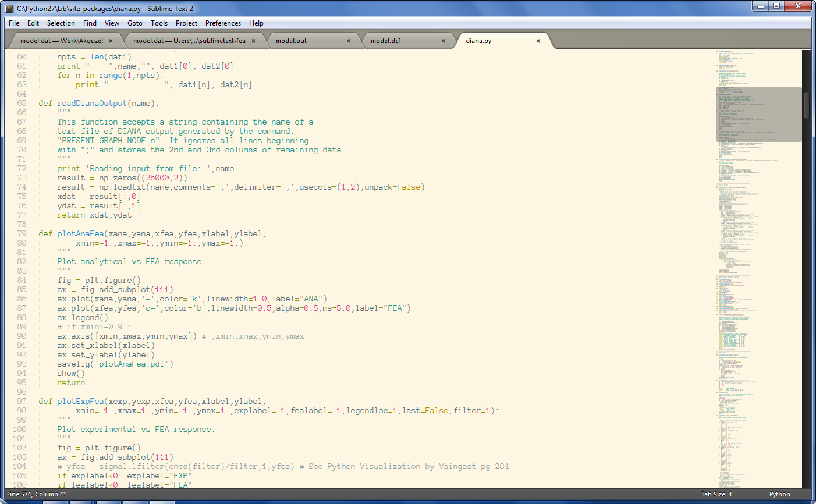Open the Tools menu
Image resolution: width=816 pixels, height=504 pixels.
(x=159, y=23)
